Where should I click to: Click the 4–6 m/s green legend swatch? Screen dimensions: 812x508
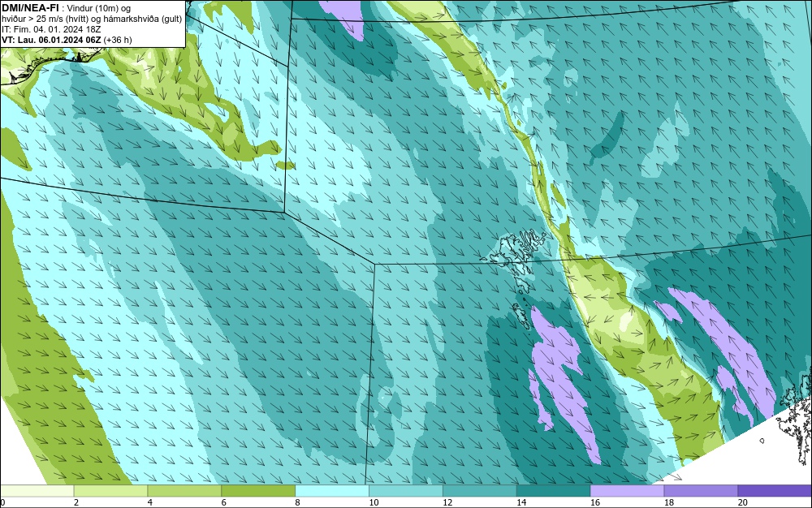pos(184,491)
